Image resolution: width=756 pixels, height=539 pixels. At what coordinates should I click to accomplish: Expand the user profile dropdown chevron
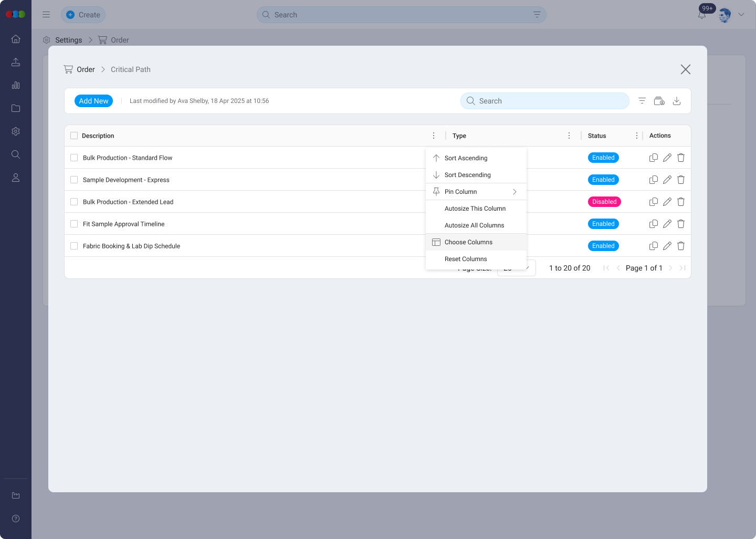[741, 15]
